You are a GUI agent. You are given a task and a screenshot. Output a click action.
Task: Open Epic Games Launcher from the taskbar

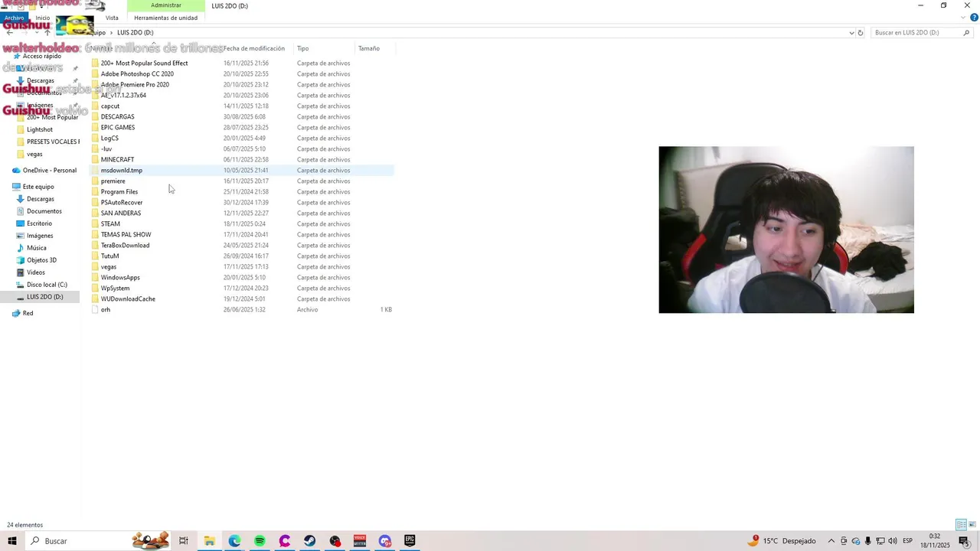pos(410,541)
